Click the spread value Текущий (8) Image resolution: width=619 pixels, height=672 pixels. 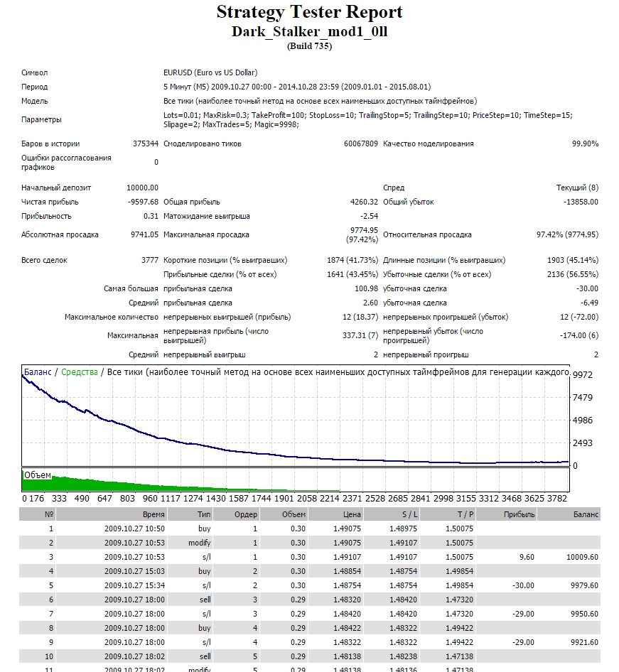coord(577,188)
